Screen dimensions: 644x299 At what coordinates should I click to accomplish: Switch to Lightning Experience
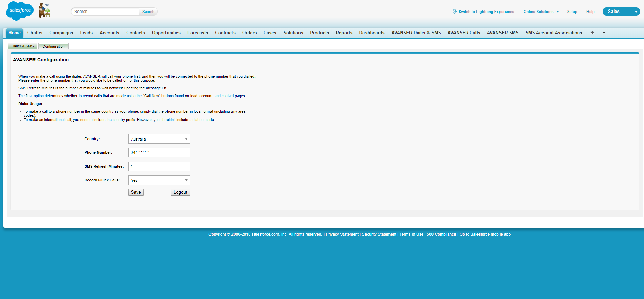pos(486,12)
